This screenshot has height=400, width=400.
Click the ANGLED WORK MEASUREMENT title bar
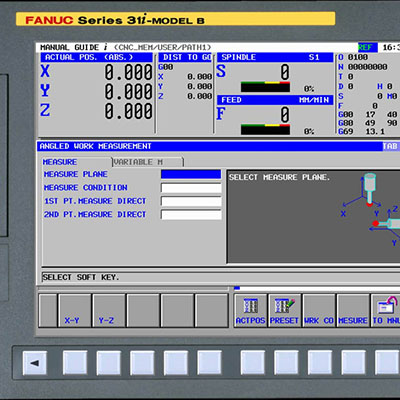pyautogui.click(x=218, y=146)
